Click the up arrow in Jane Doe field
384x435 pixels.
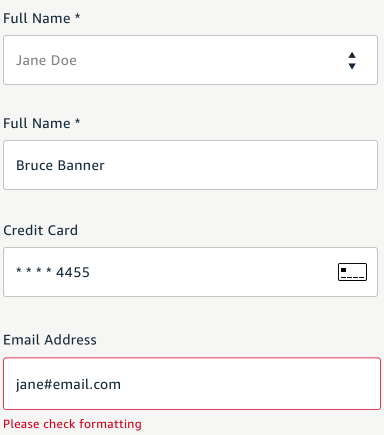tap(352, 55)
